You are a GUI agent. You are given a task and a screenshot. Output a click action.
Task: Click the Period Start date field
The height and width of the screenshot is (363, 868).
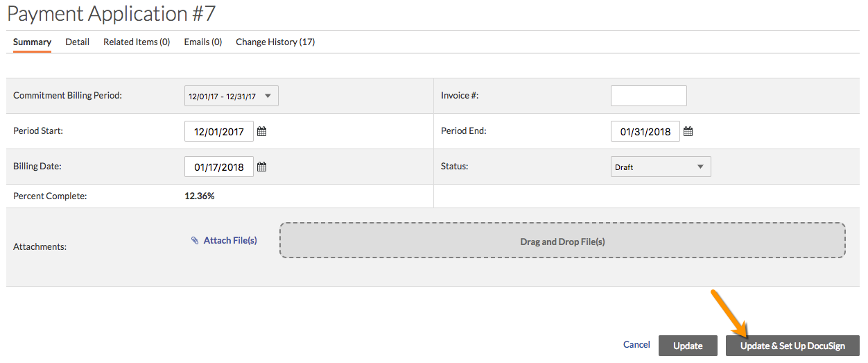click(218, 131)
